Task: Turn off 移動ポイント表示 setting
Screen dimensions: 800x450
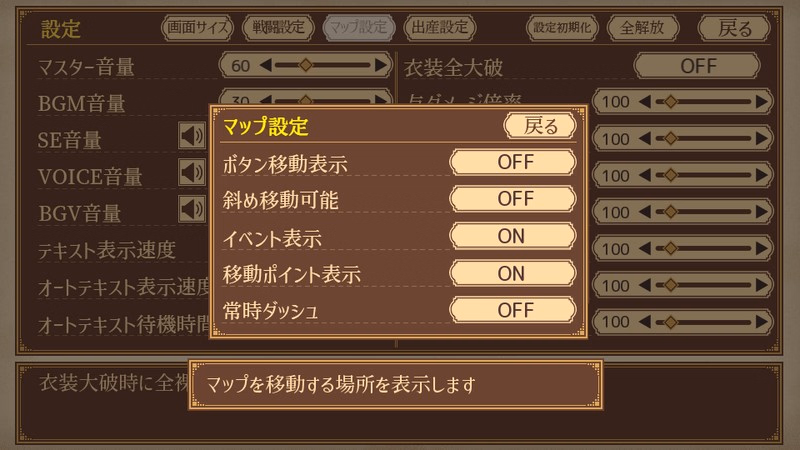Action: [x=513, y=273]
